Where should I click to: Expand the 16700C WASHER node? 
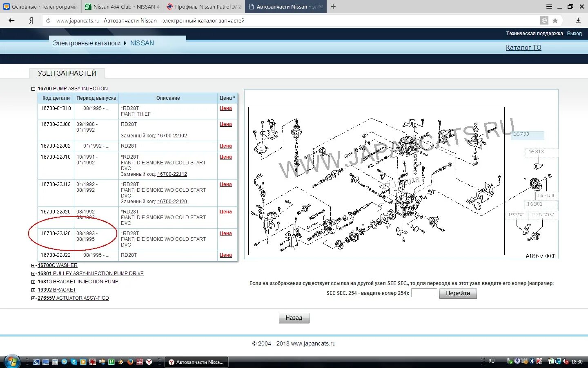click(x=33, y=265)
